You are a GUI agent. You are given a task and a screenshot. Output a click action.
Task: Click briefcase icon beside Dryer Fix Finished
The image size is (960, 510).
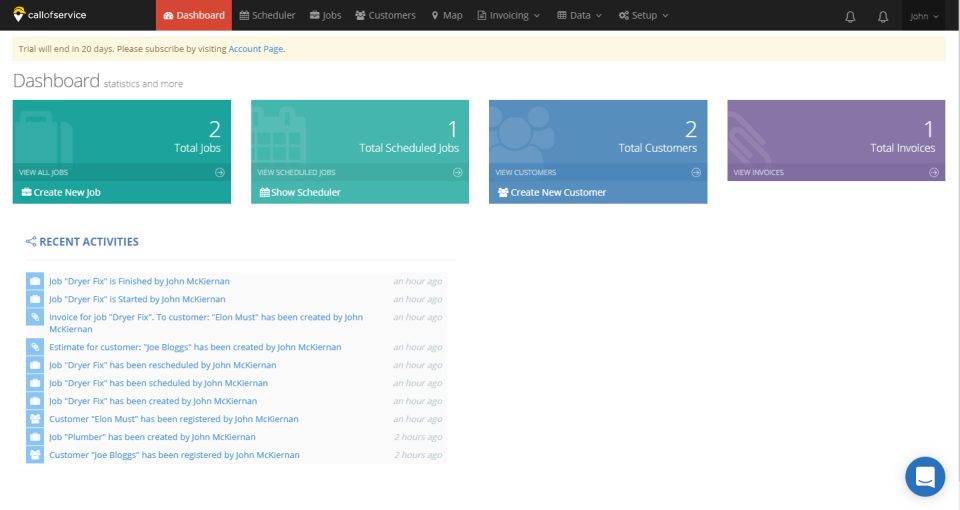coord(35,281)
